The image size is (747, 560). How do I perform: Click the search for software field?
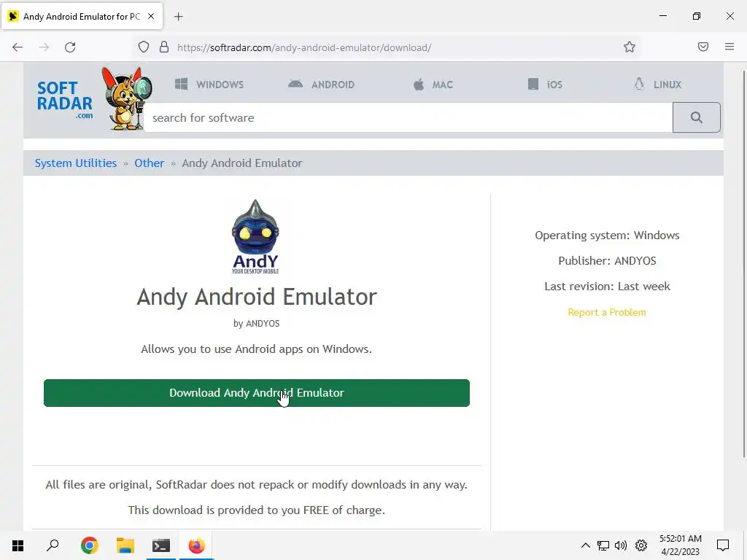pyautogui.click(x=409, y=117)
